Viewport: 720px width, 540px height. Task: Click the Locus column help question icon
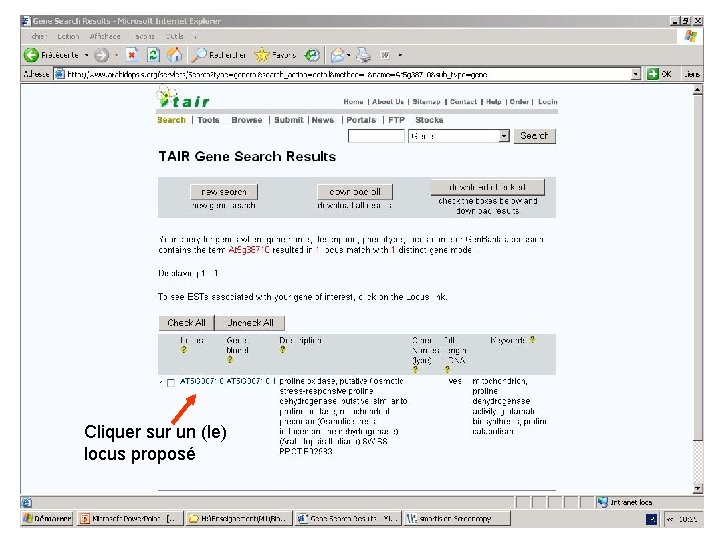[184, 350]
